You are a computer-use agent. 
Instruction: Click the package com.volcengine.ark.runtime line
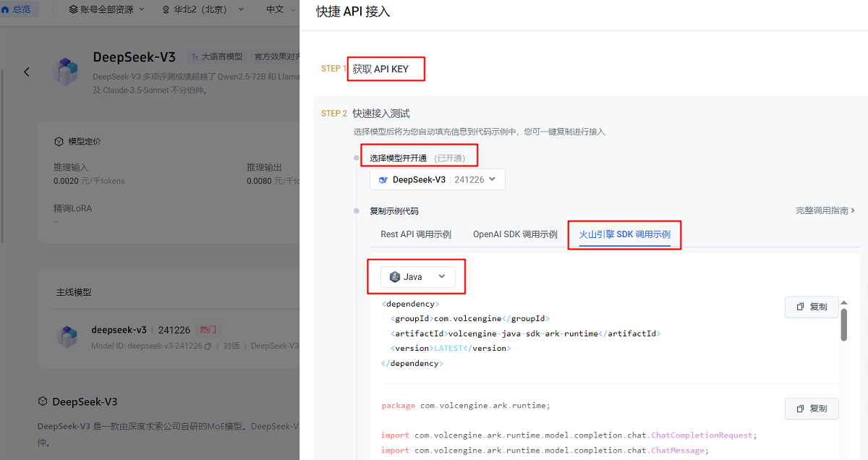click(x=466, y=406)
